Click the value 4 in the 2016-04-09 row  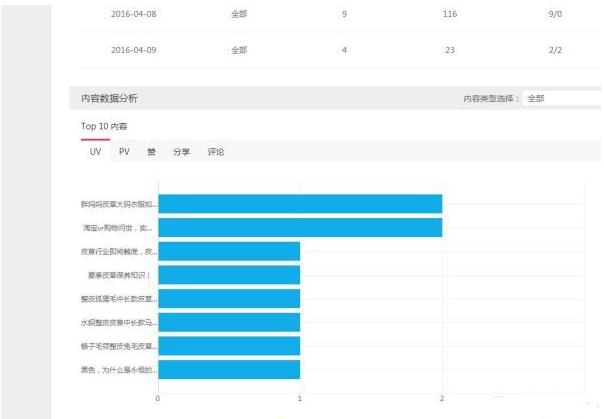click(x=344, y=50)
